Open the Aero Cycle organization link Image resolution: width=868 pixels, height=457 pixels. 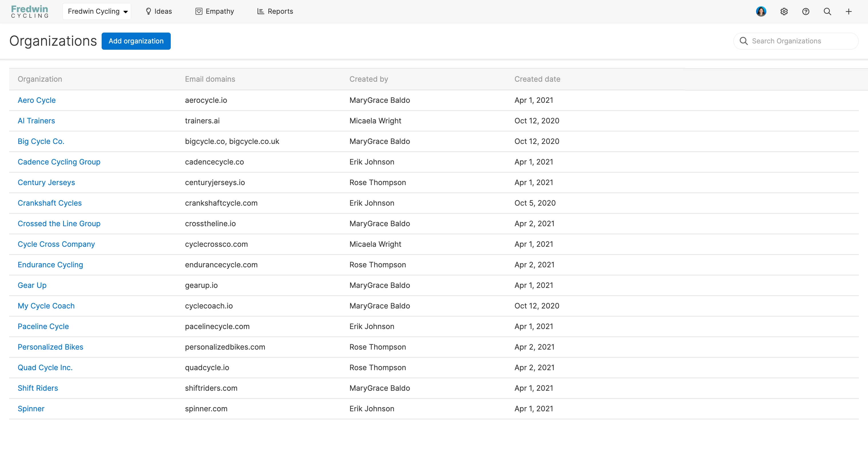pyautogui.click(x=36, y=100)
